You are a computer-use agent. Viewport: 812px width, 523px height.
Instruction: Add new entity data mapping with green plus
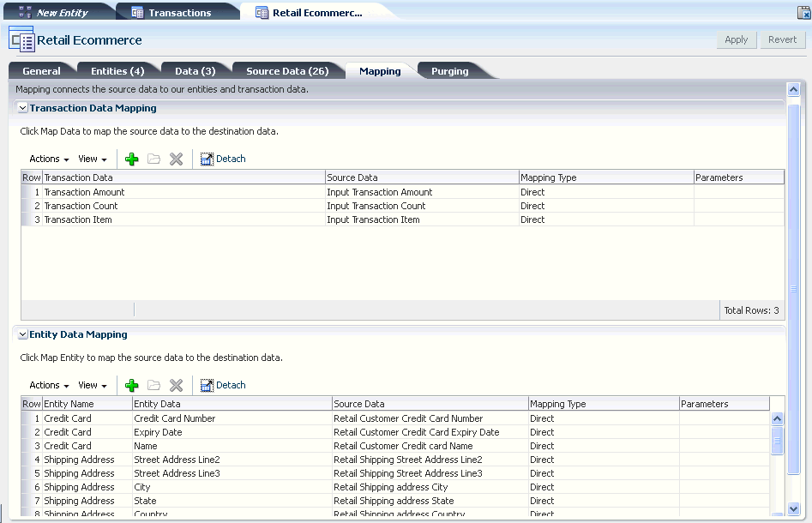point(131,385)
